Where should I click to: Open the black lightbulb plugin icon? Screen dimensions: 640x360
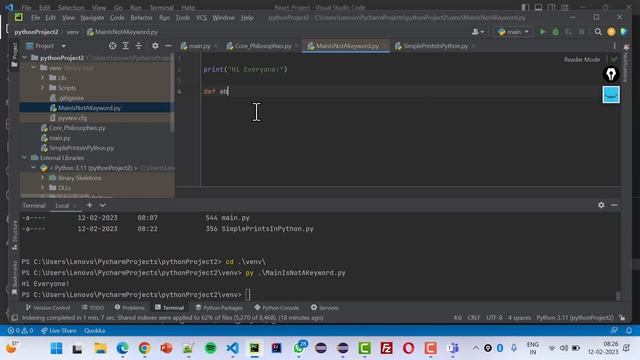coord(611,74)
